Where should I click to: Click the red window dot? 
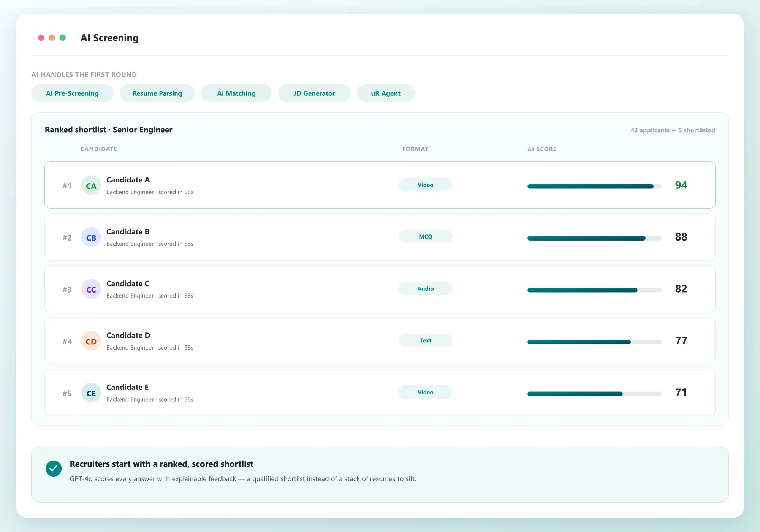[41, 38]
